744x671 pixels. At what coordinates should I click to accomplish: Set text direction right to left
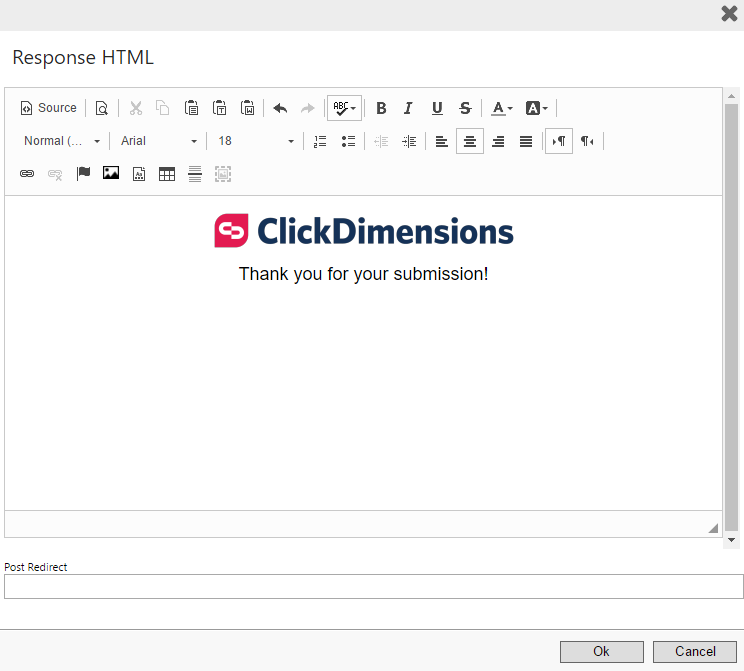pyautogui.click(x=587, y=141)
